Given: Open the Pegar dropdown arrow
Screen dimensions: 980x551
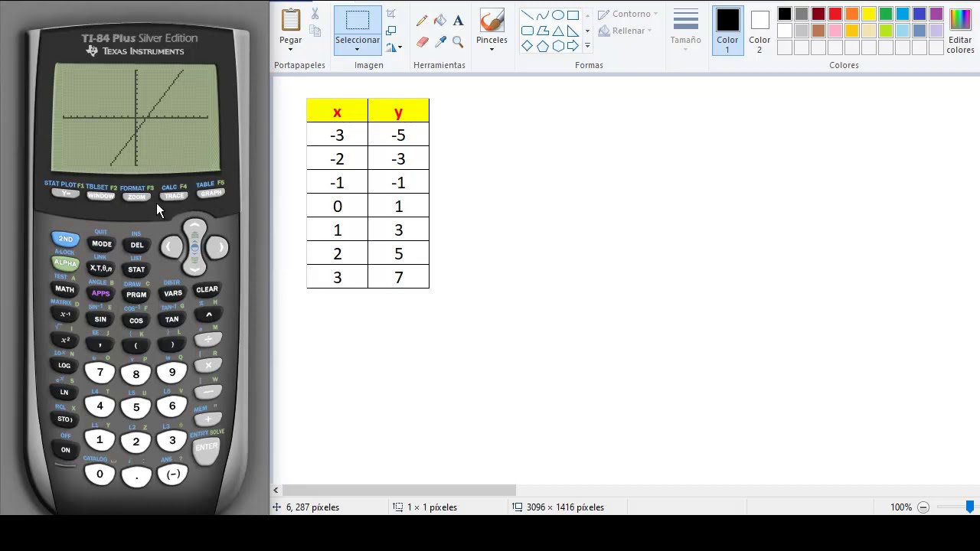Looking at the screenshot, I should [x=290, y=50].
